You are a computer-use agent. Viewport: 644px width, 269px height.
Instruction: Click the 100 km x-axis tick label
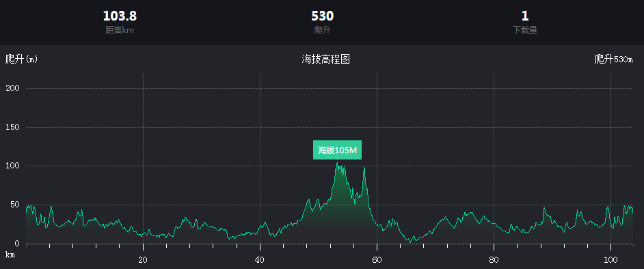pyautogui.click(x=611, y=259)
